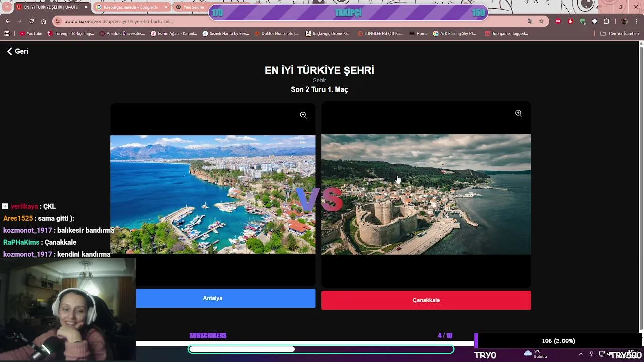Open the Tureng - Türkçe İngi... bookmark
Image resolution: width=644 pixels, height=362 pixels.
coord(70,34)
